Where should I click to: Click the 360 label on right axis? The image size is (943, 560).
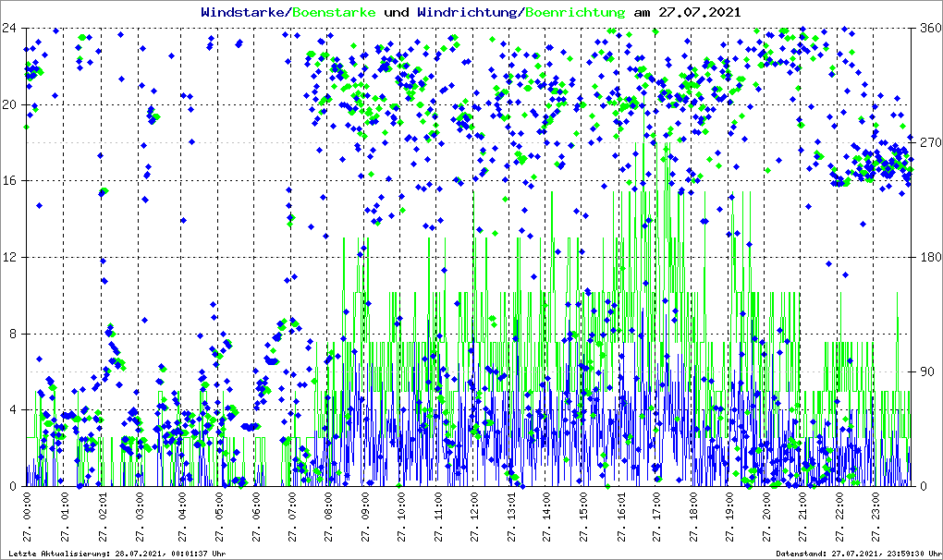[x=926, y=28]
